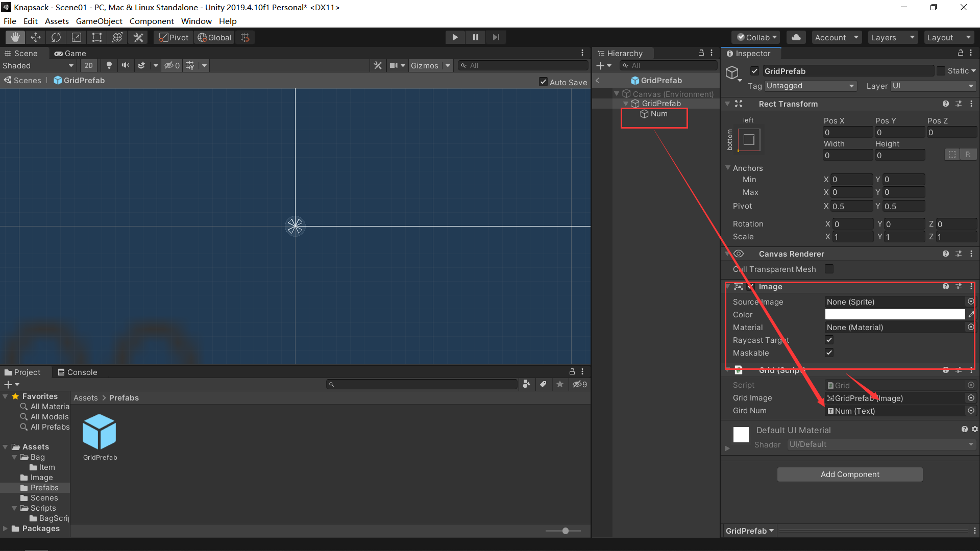Open the GameObject menu in menu bar

point(99,21)
